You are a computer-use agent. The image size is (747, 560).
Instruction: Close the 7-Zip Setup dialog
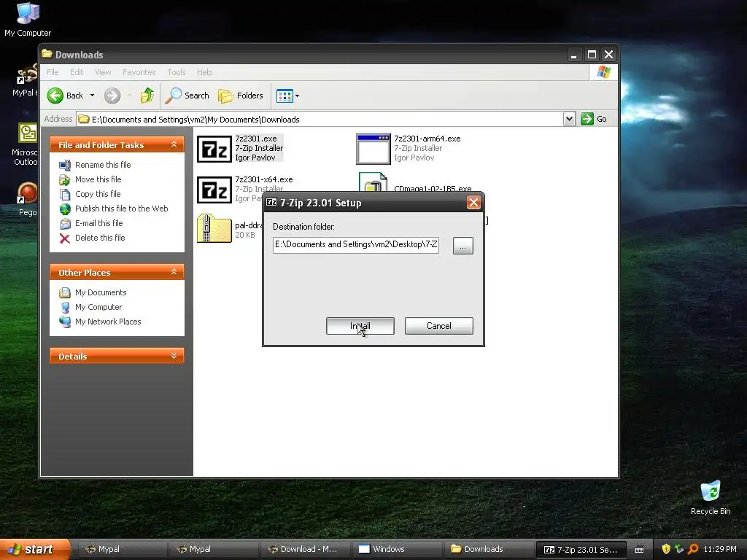pos(473,203)
